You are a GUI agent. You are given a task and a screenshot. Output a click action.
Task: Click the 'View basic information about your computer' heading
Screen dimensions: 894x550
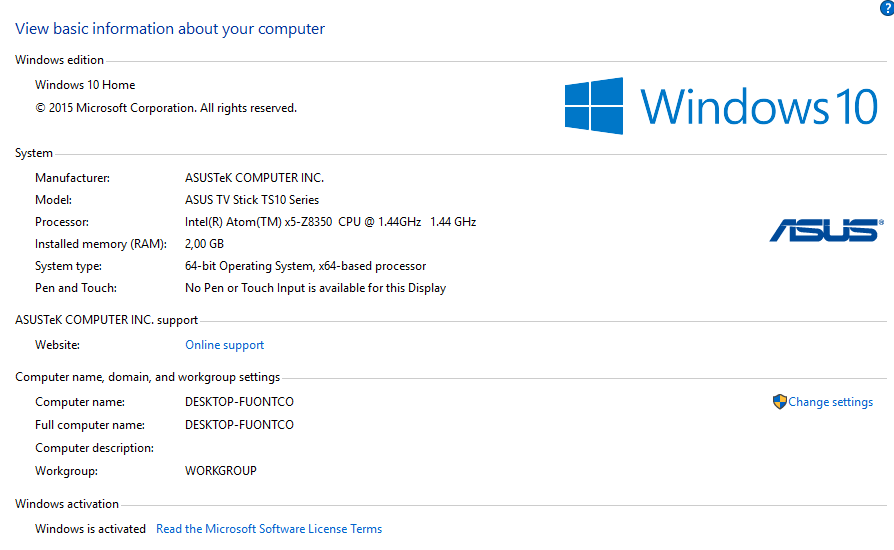[170, 29]
